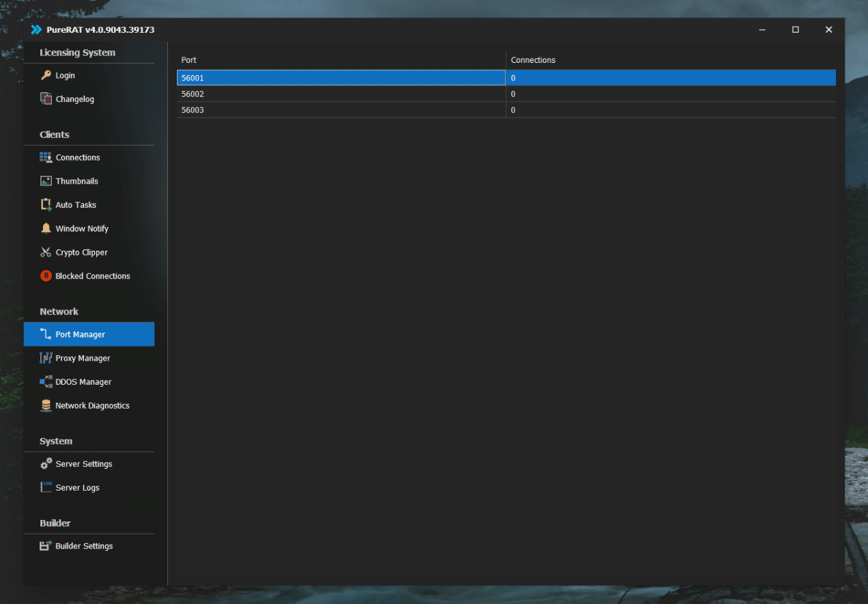Sort the table by Port column header

[x=341, y=60]
